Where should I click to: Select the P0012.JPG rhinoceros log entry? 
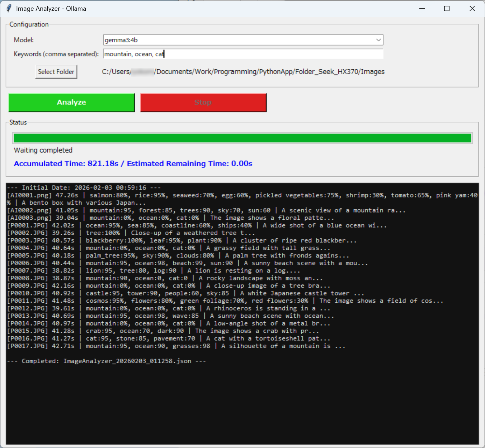(x=169, y=308)
